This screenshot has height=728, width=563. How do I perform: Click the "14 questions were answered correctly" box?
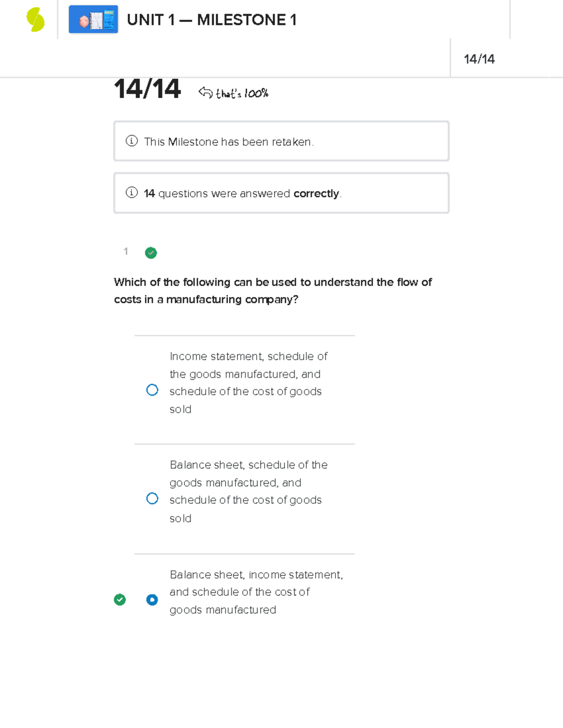(281, 193)
